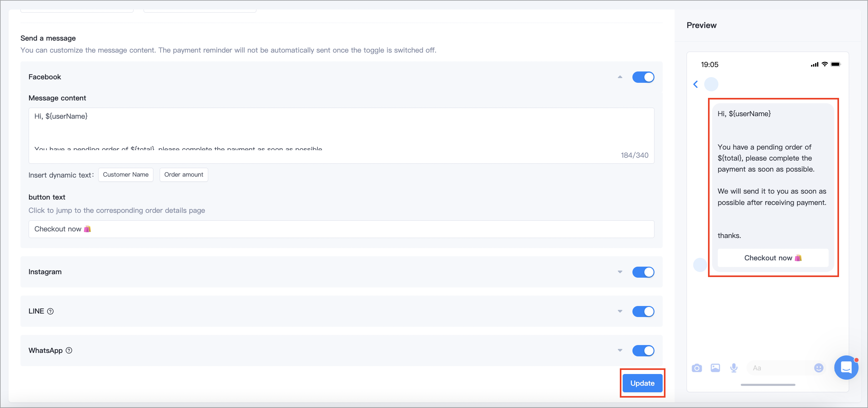Click into the Message content text area
Image resolution: width=868 pixels, height=408 pixels.
click(341, 135)
